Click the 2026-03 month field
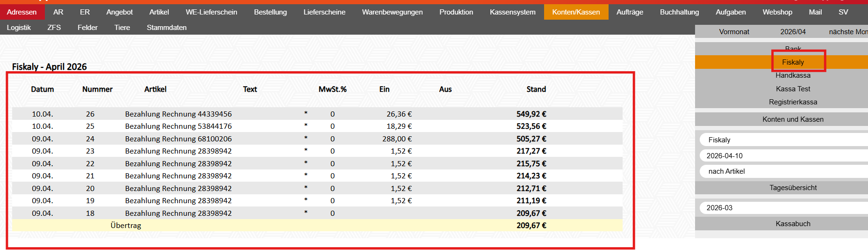 783,208
